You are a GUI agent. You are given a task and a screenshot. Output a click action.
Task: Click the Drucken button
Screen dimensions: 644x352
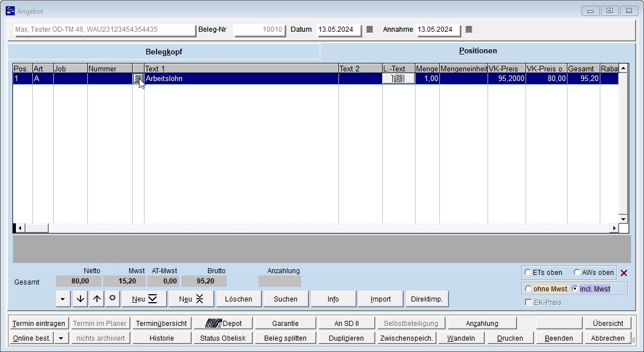click(x=510, y=338)
